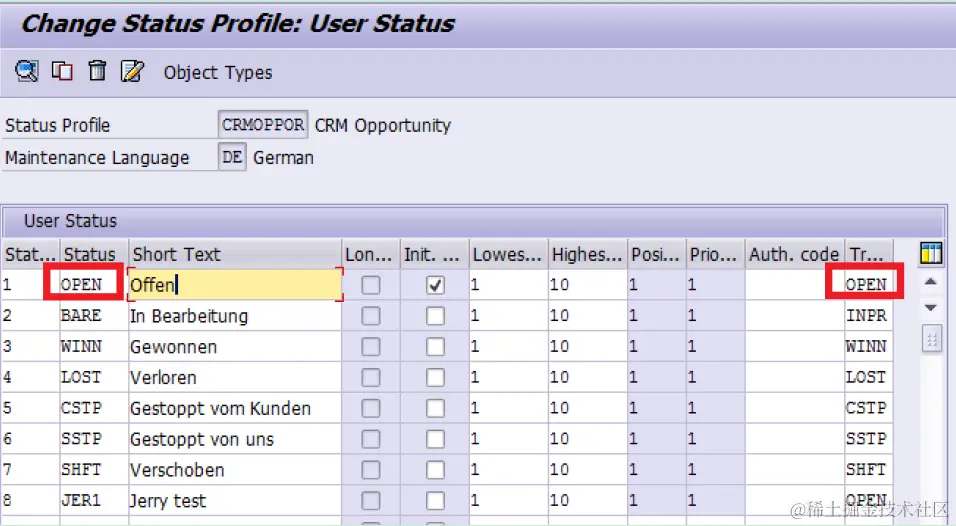Click the Highes... column header

point(588,254)
